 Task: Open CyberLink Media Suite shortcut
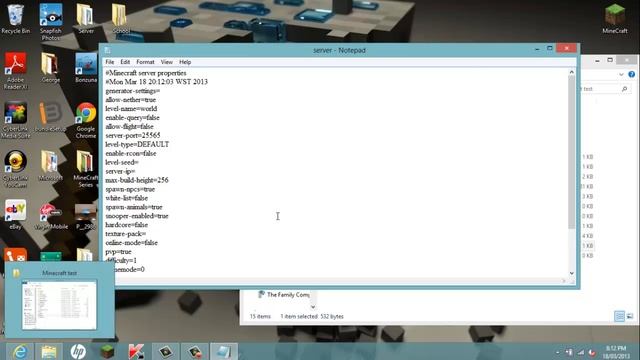pyautogui.click(x=16, y=119)
